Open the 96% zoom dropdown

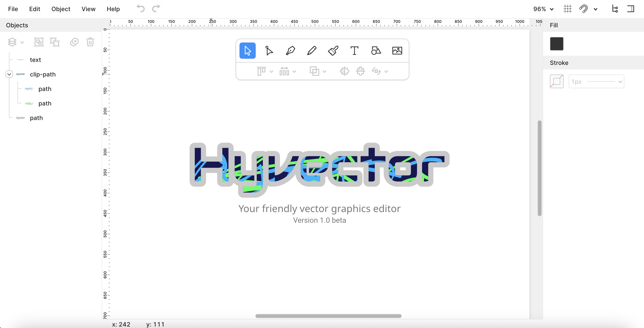pyautogui.click(x=544, y=9)
